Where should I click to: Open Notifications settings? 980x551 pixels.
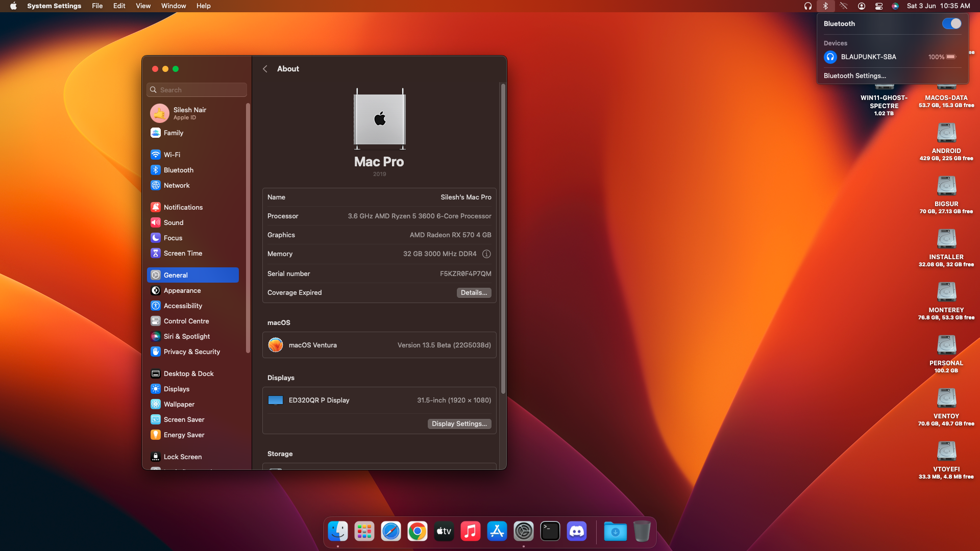(x=183, y=207)
